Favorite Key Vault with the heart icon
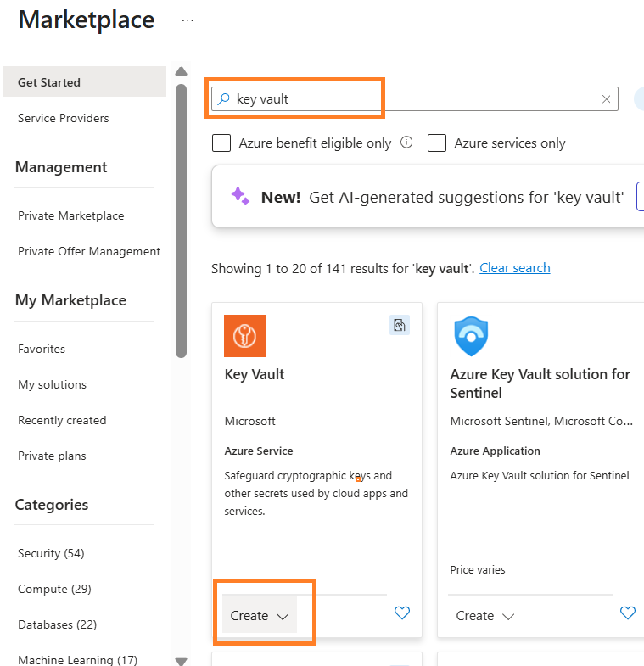The image size is (644, 666). (x=402, y=613)
